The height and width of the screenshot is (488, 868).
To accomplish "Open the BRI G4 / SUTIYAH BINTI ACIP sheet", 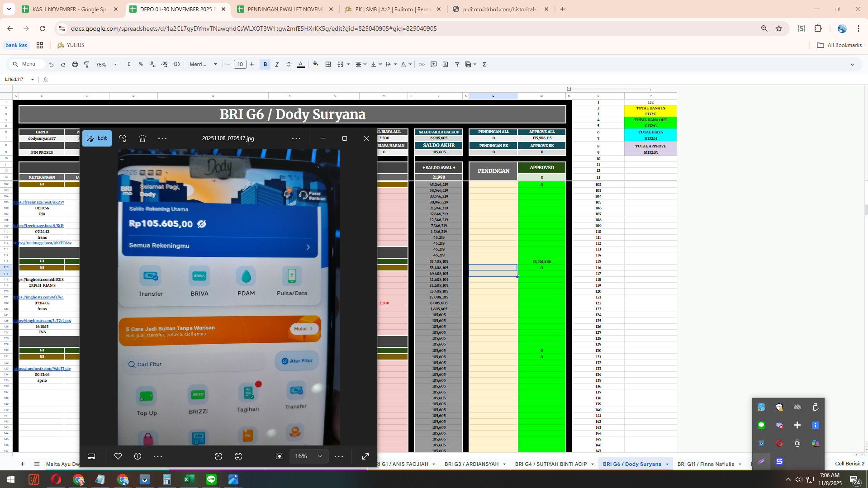I will (x=551, y=464).
